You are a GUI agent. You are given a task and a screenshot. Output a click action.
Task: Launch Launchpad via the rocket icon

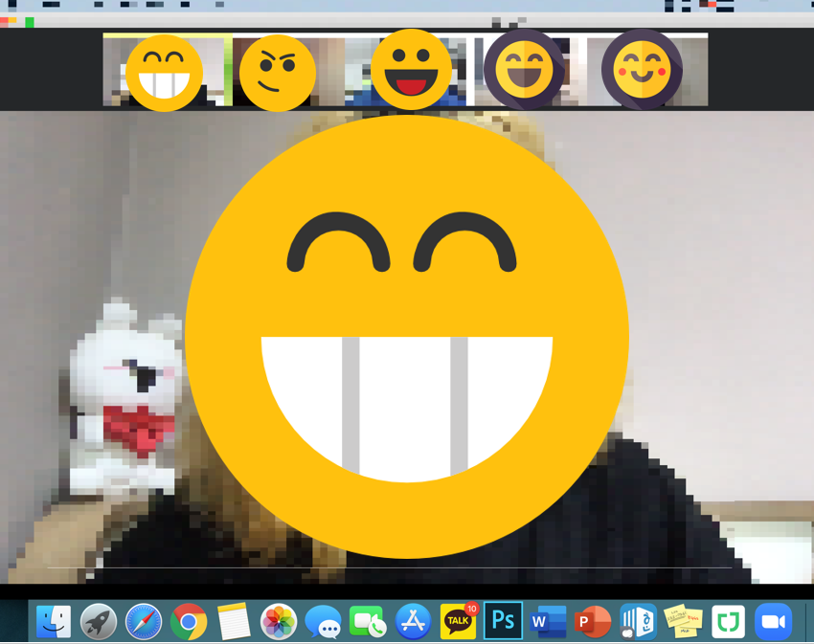coord(99,622)
